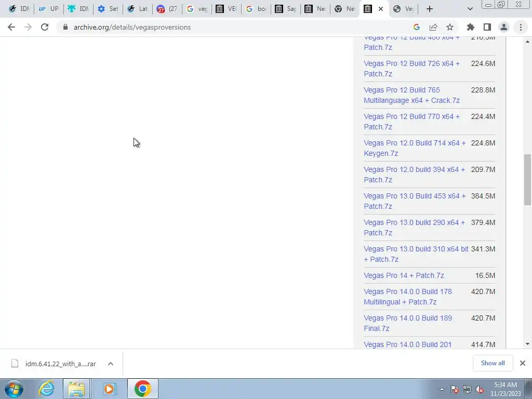Open Vegas Pro 12 Build 770 x64 link
Viewport: 532px width, 399px height.
(411, 122)
